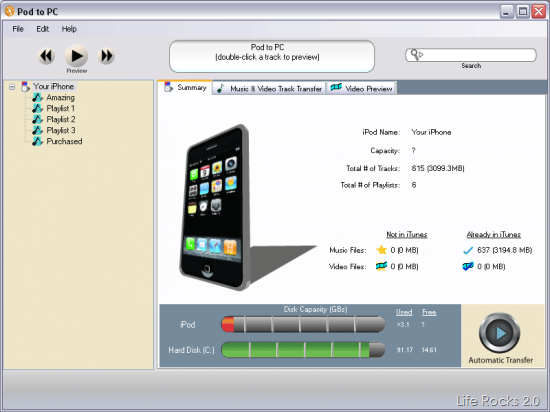Click the Purchased playlist icon
Image resolution: width=550 pixels, height=412 pixels.
pyautogui.click(x=37, y=141)
